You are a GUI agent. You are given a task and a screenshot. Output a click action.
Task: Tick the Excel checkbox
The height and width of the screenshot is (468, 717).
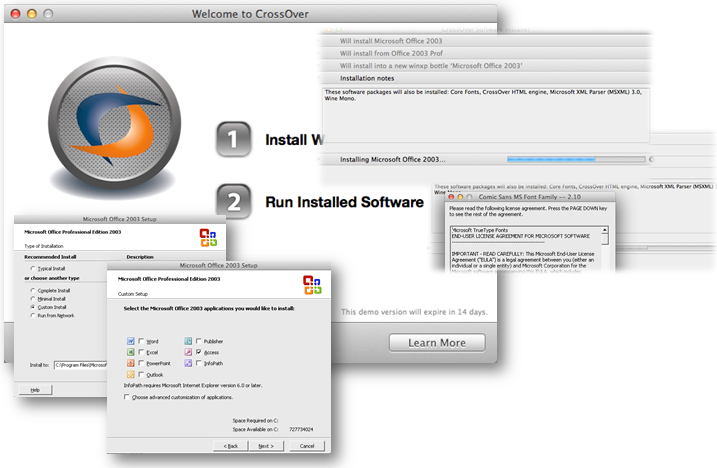[141, 352]
